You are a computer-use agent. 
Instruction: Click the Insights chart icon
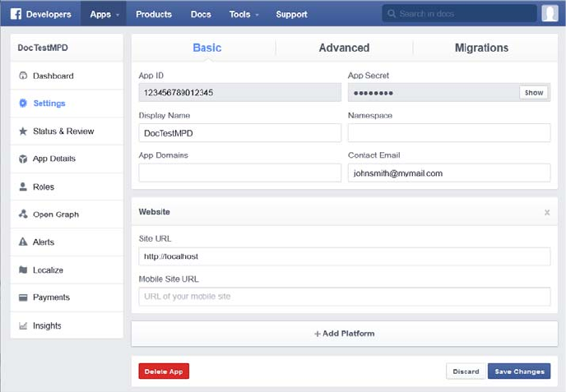tap(23, 325)
